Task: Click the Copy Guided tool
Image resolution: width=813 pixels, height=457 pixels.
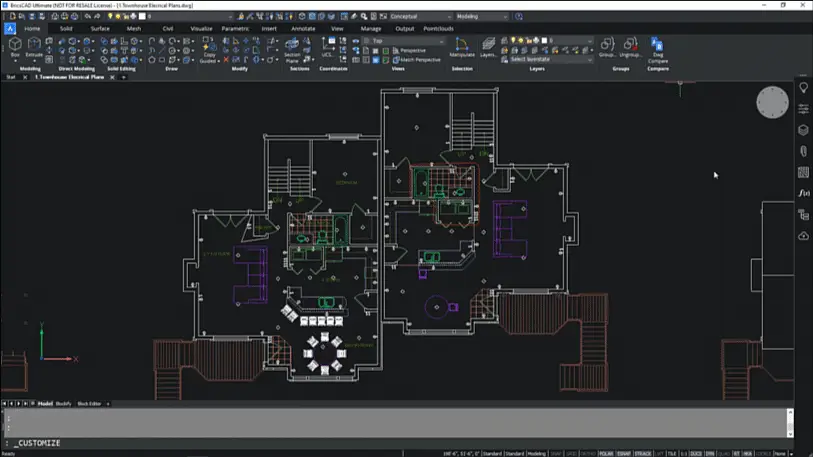Action: [209, 50]
